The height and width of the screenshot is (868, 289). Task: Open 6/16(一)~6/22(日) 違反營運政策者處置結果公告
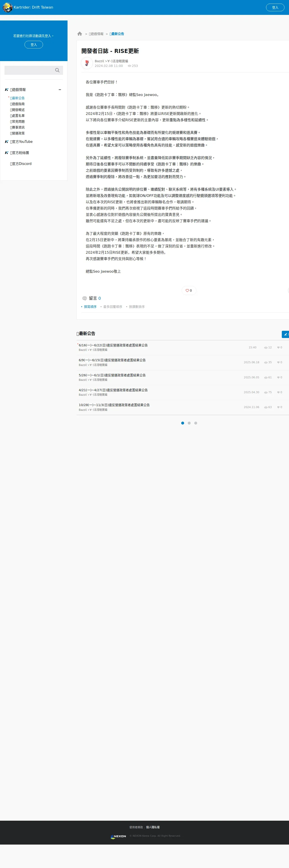tap(113, 345)
